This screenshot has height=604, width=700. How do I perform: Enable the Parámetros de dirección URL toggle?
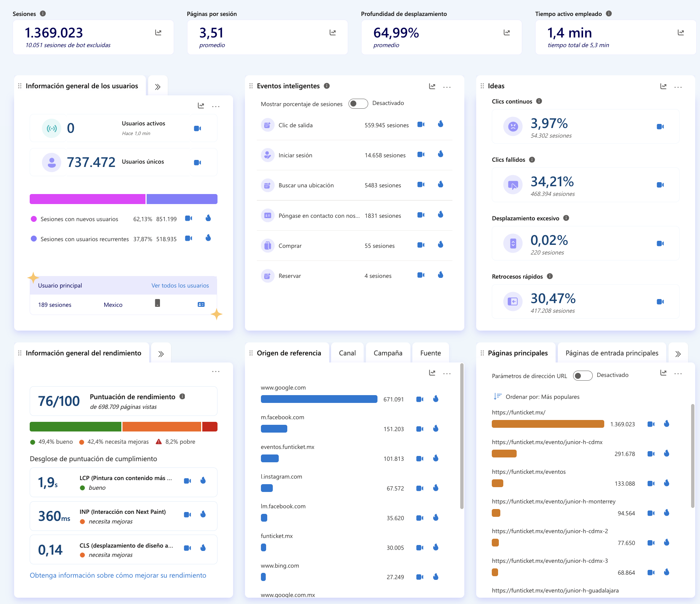583,375
